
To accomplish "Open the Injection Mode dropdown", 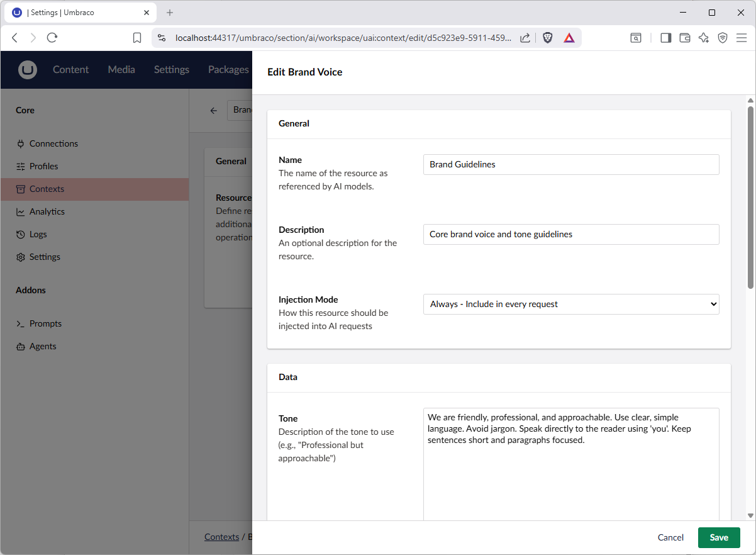I will click(570, 304).
